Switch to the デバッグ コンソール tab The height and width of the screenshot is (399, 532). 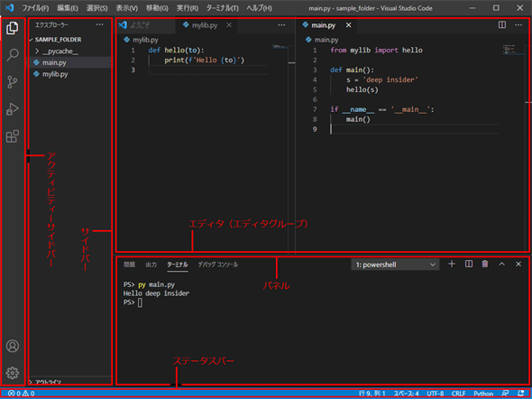pos(218,264)
